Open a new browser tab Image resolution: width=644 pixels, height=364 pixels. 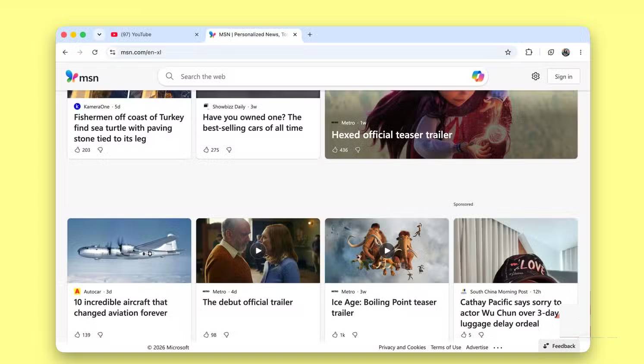point(310,35)
